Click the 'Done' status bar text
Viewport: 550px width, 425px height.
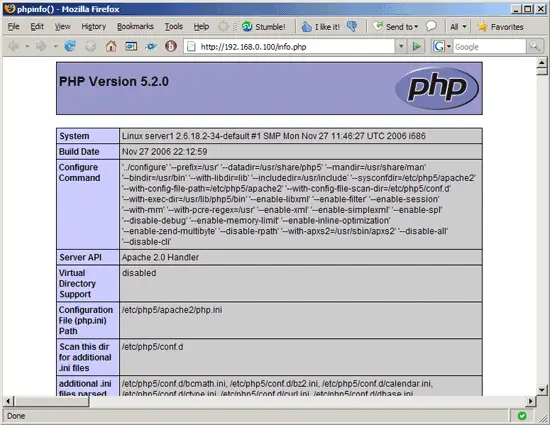16,416
